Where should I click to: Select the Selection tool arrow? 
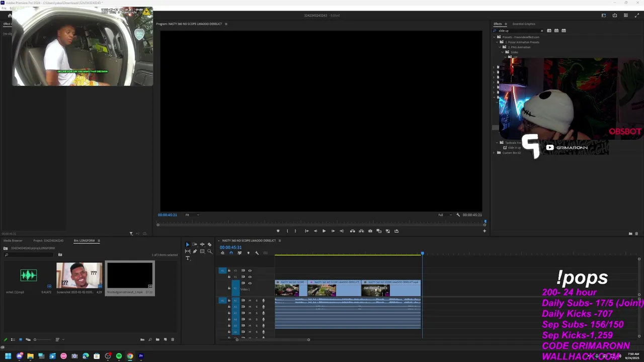coord(188,244)
